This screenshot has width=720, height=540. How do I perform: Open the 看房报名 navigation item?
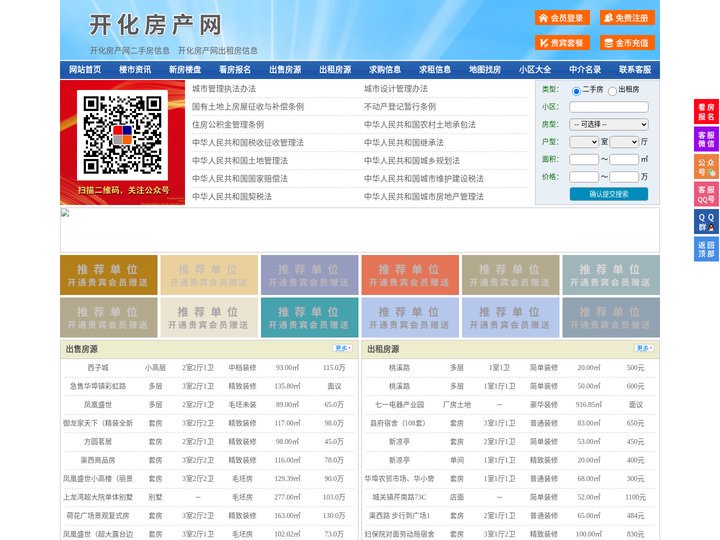(x=235, y=70)
